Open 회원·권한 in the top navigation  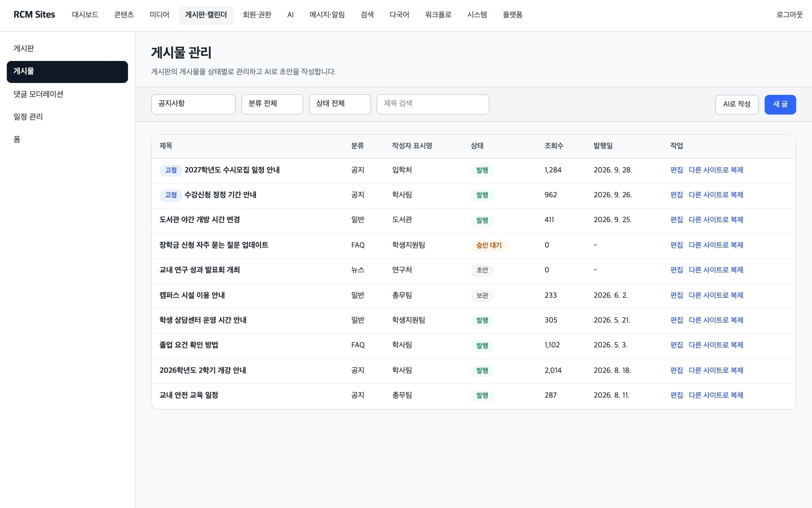point(257,15)
